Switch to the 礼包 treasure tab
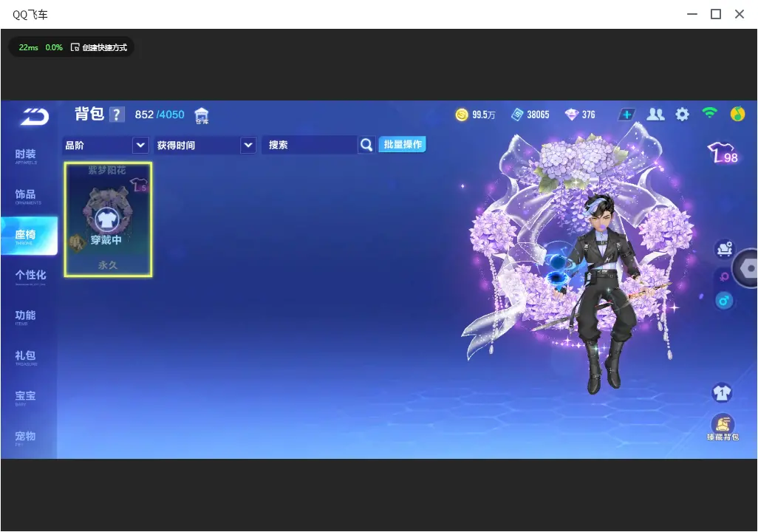 tap(26, 357)
